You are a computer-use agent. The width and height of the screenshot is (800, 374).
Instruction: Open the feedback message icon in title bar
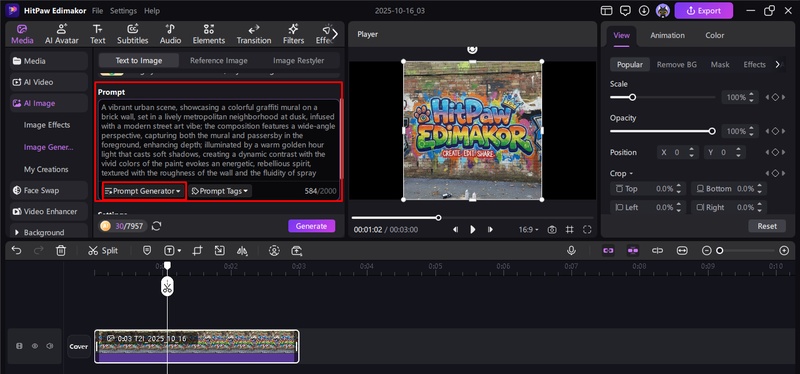pyautogui.click(x=625, y=10)
